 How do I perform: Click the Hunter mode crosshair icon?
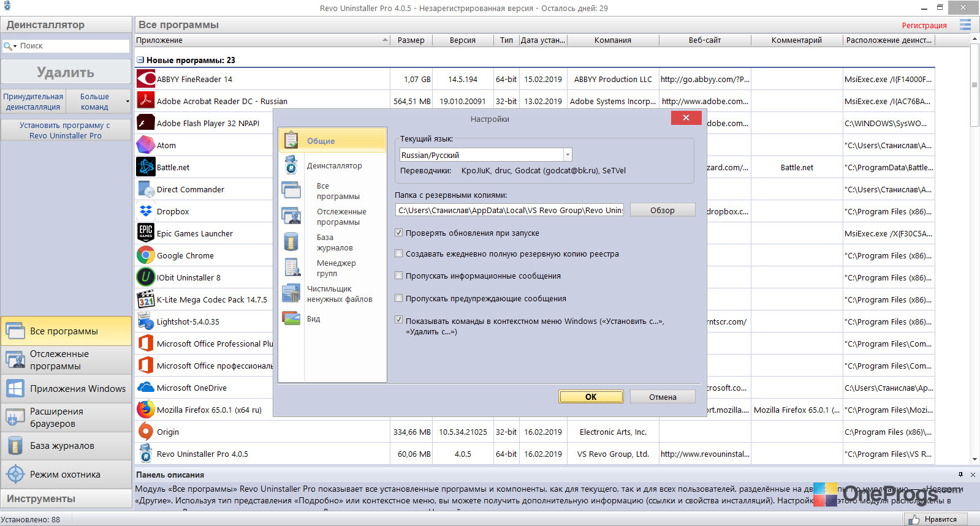pos(15,475)
